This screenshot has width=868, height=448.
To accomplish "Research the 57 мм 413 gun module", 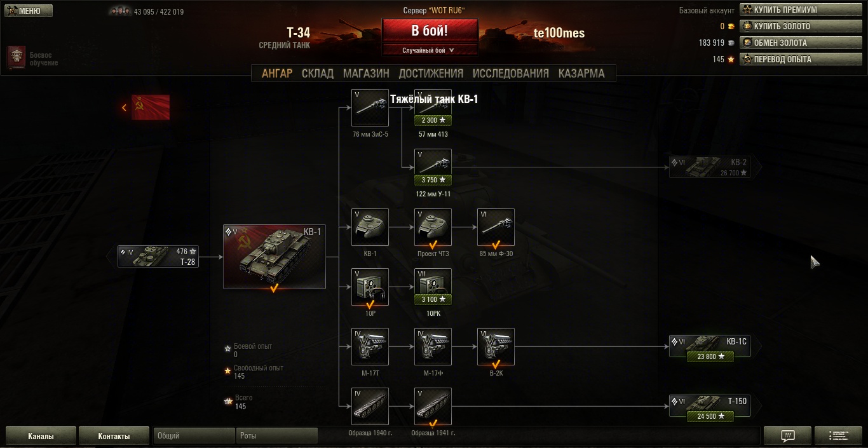I will [x=433, y=107].
